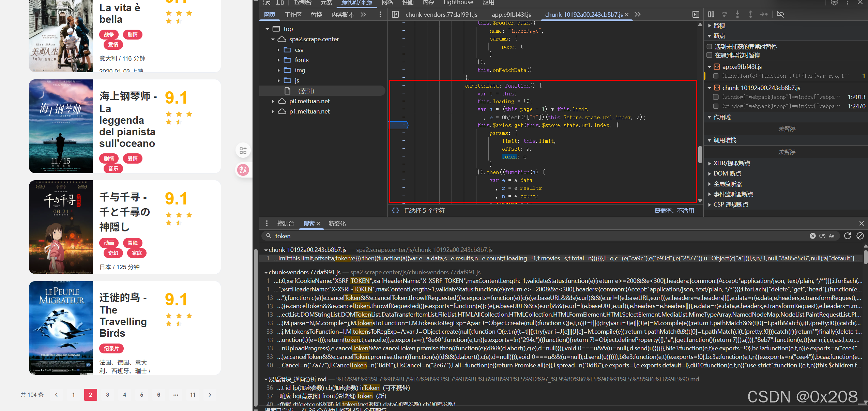Go to page 3 in pagination
The width and height of the screenshot is (868, 411).
[x=108, y=395]
